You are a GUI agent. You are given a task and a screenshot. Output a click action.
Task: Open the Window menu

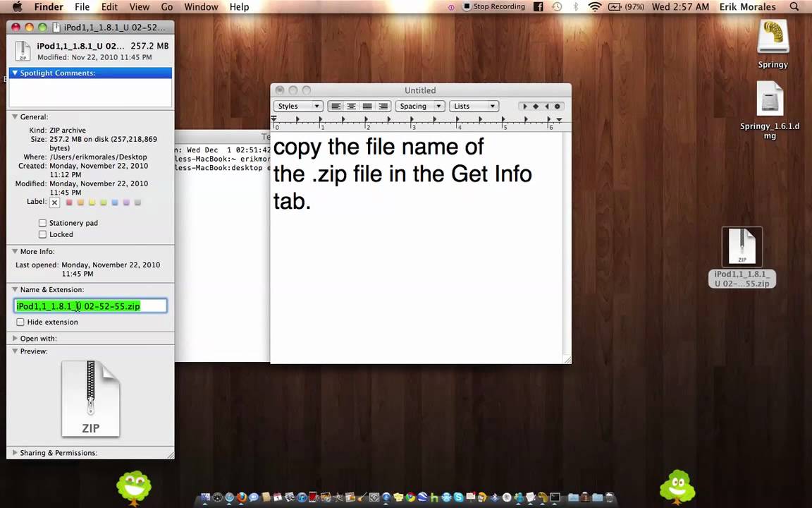[x=201, y=7]
